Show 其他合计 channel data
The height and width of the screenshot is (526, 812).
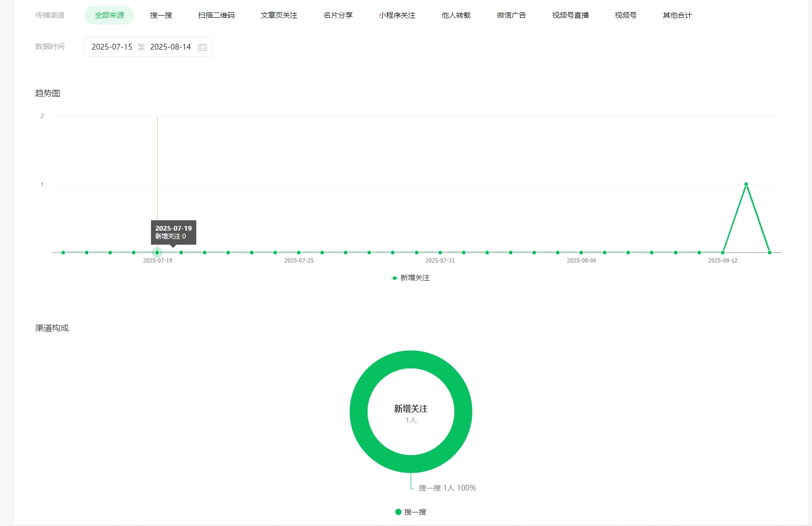677,15
